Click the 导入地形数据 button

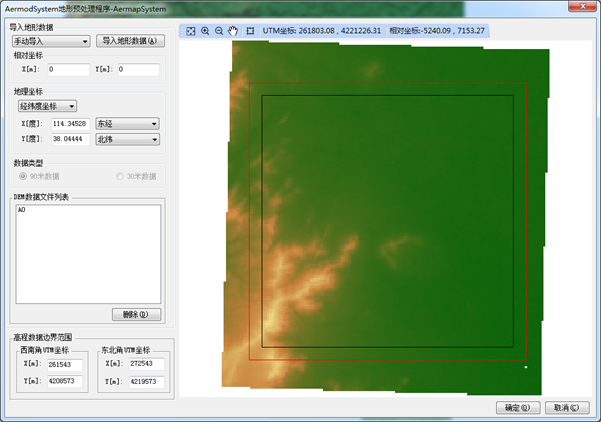(x=131, y=42)
